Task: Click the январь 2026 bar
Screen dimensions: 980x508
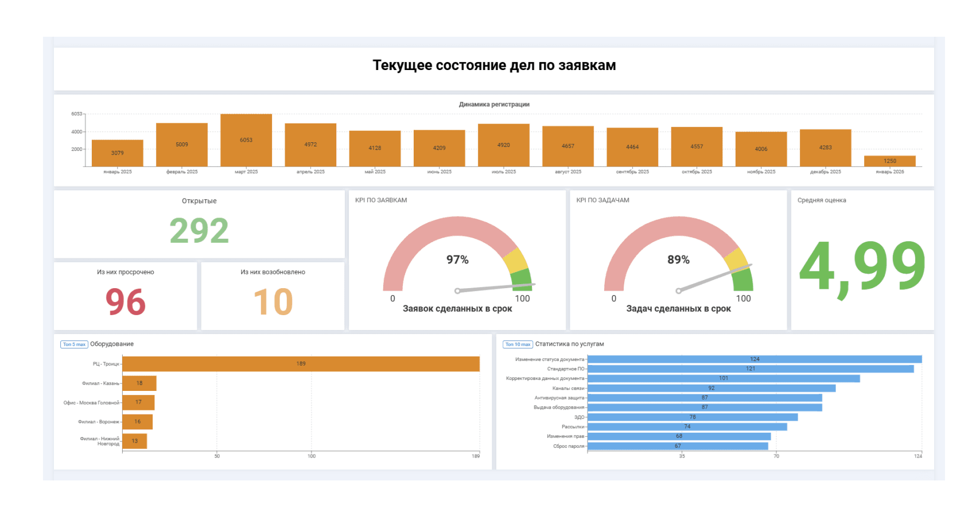Action: (889, 161)
